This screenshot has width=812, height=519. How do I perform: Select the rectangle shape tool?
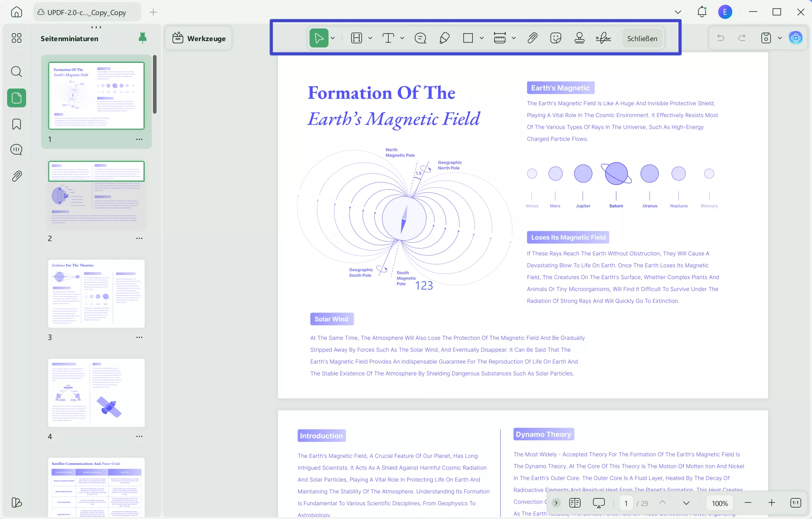coord(468,38)
